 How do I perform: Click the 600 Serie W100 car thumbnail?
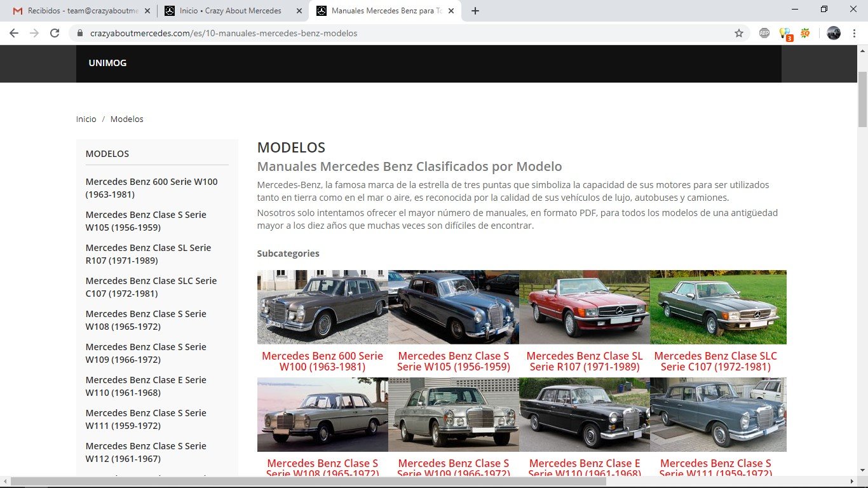point(323,307)
